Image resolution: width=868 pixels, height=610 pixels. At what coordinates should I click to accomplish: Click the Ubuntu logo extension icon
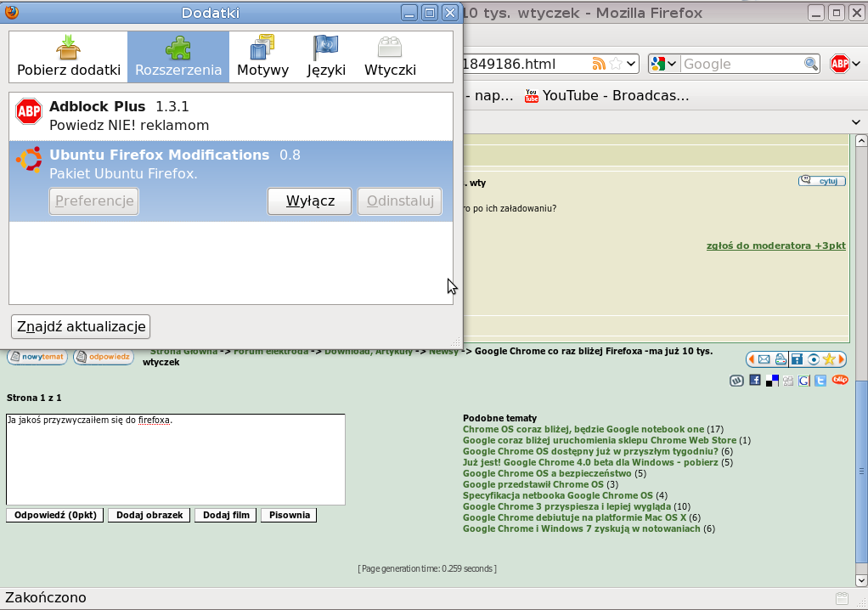point(29,160)
